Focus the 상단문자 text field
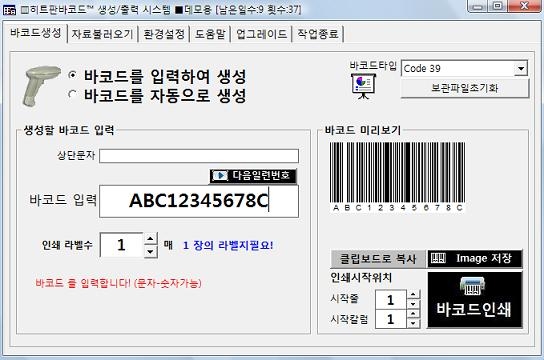This screenshot has width=544, height=360. pos(199,156)
